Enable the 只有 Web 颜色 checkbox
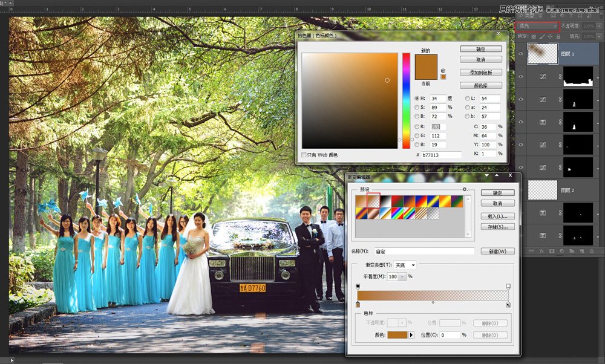 pyautogui.click(x=304, y=154)
